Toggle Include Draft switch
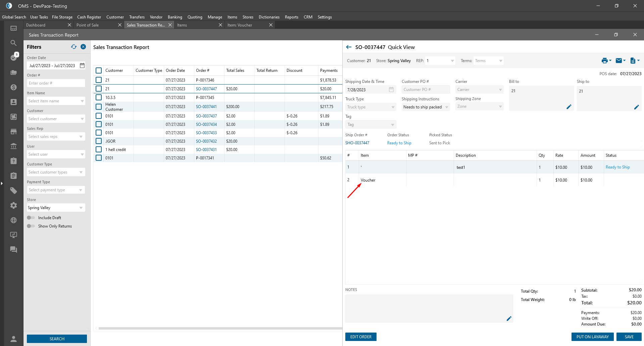644x346 pixels. tap(31, 218)
